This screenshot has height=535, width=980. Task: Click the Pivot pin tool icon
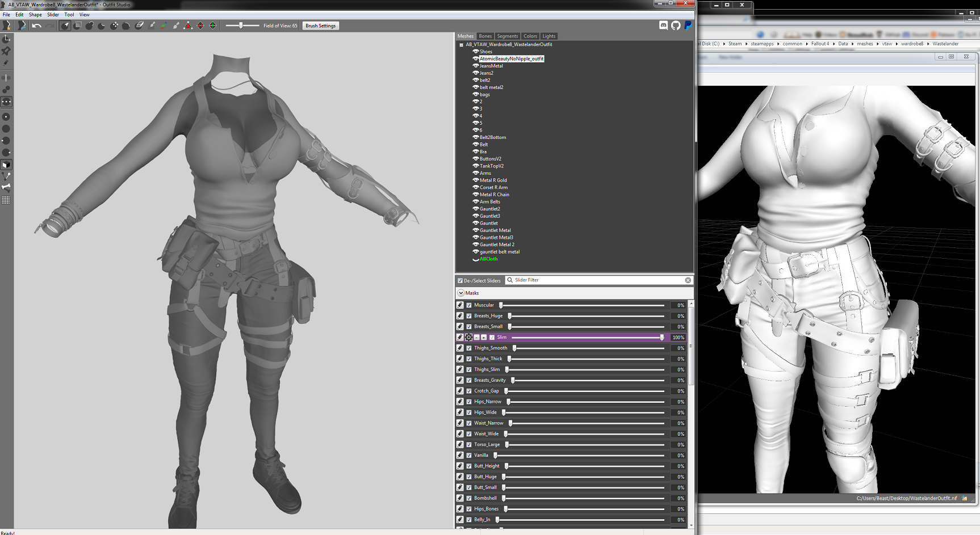point(6,50)
